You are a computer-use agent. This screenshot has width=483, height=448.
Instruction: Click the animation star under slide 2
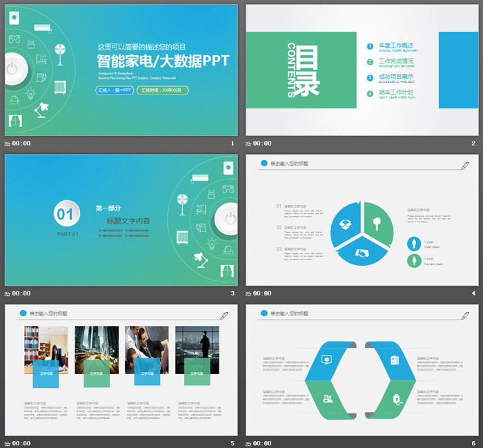(248, 144)
